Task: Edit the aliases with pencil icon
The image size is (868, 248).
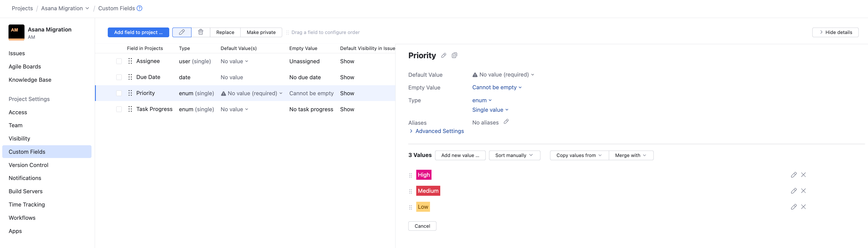Action: point(506,122)
